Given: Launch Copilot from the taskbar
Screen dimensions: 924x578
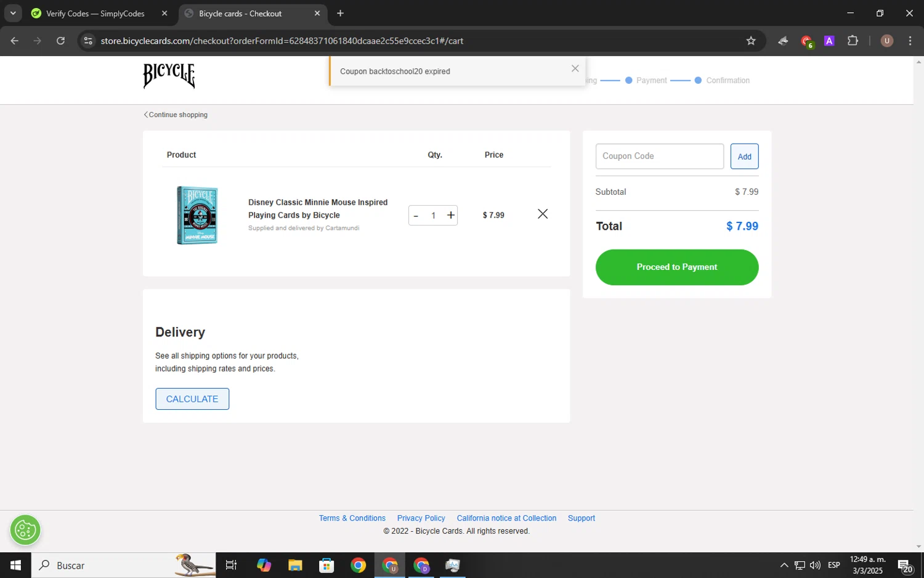Looking at the screenshot, I should (x=264, y=565).
